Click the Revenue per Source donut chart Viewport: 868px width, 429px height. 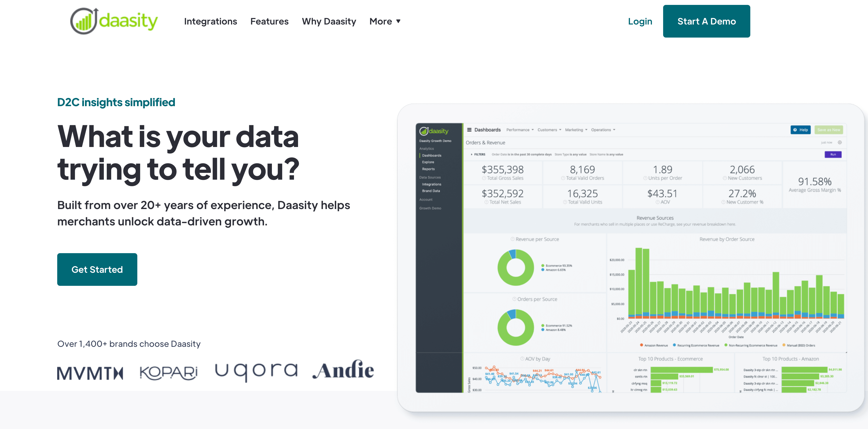pyautogui.click(x=515, y=267)
